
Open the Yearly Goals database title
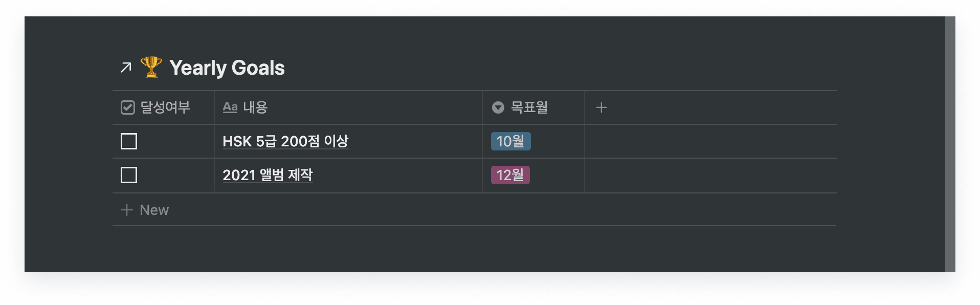[227, 67]
